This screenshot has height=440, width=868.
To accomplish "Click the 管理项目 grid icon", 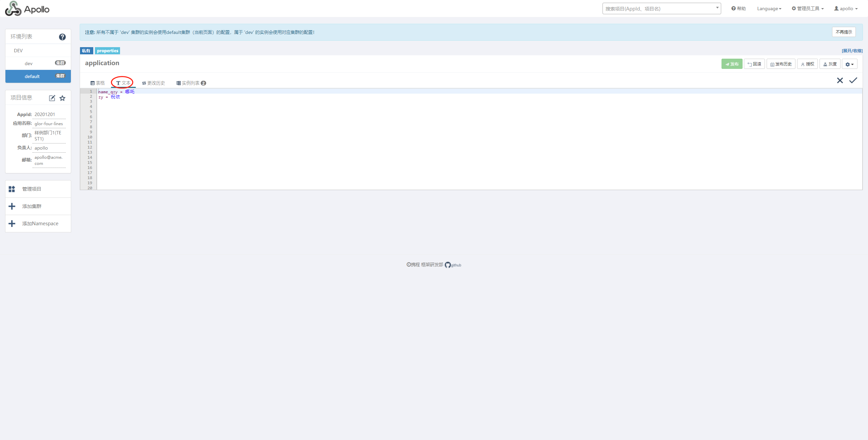I will tap(12, 189).
